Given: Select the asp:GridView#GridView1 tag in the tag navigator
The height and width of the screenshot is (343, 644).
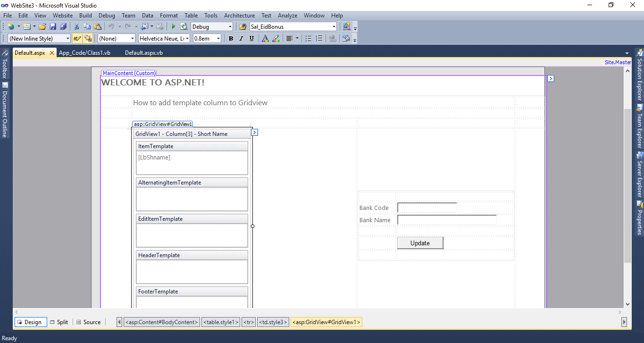Looking at the screenshot, I should coord(326,322).
